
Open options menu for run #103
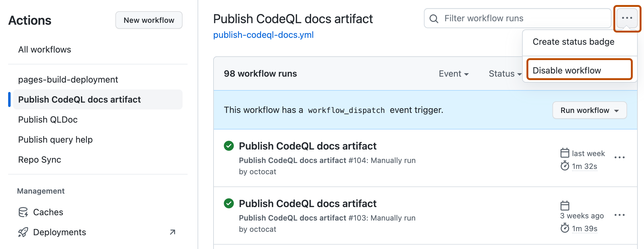point(619,215)
